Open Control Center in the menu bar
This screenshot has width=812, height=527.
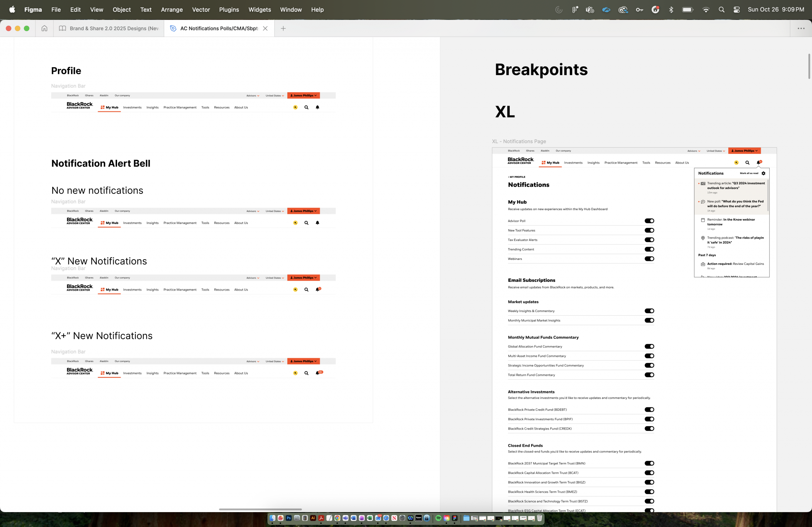pos(737,10)
